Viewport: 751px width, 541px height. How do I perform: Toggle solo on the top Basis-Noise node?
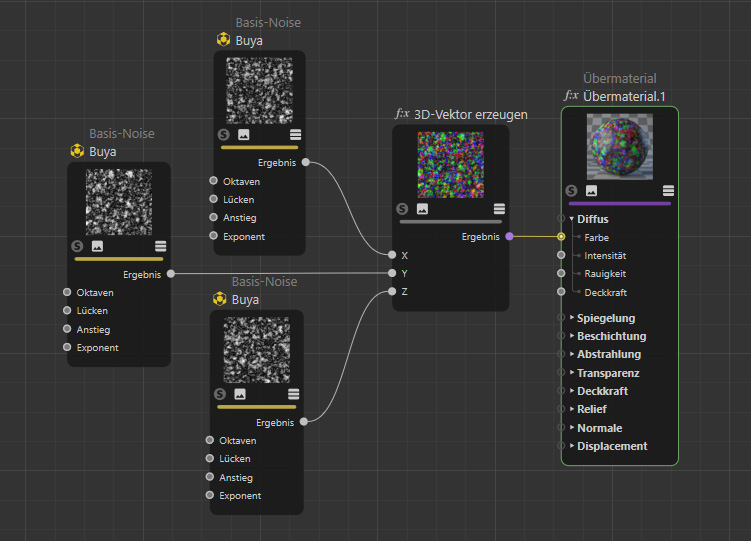pyautogui.click(x=223, y=134)
